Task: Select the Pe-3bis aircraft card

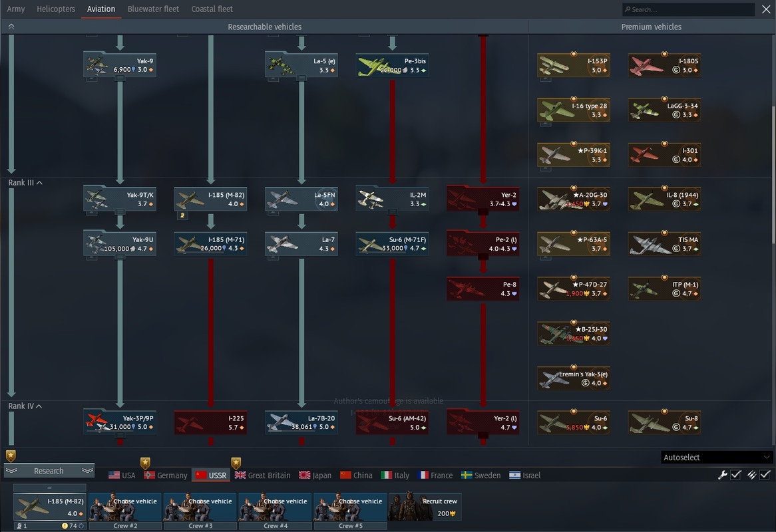Action: click(392, 65)
